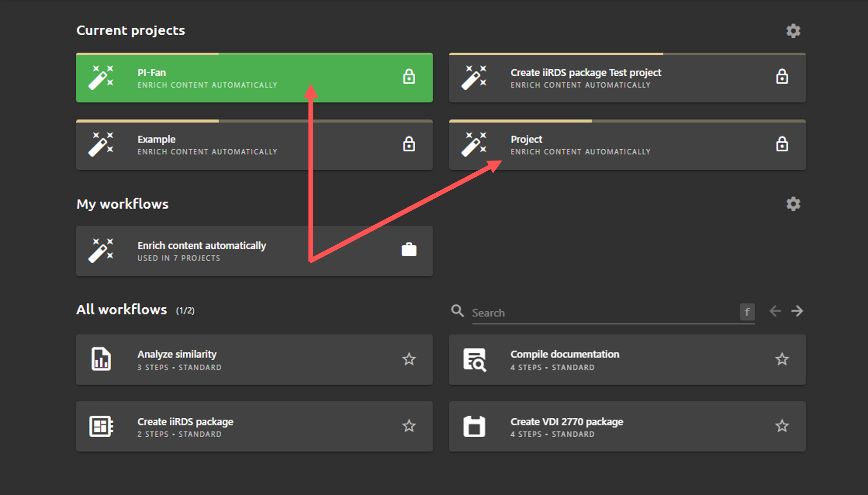868x495 pixels.
Task: Favorite the Compile documentation workflow
Action: click(x=782, y=359)
